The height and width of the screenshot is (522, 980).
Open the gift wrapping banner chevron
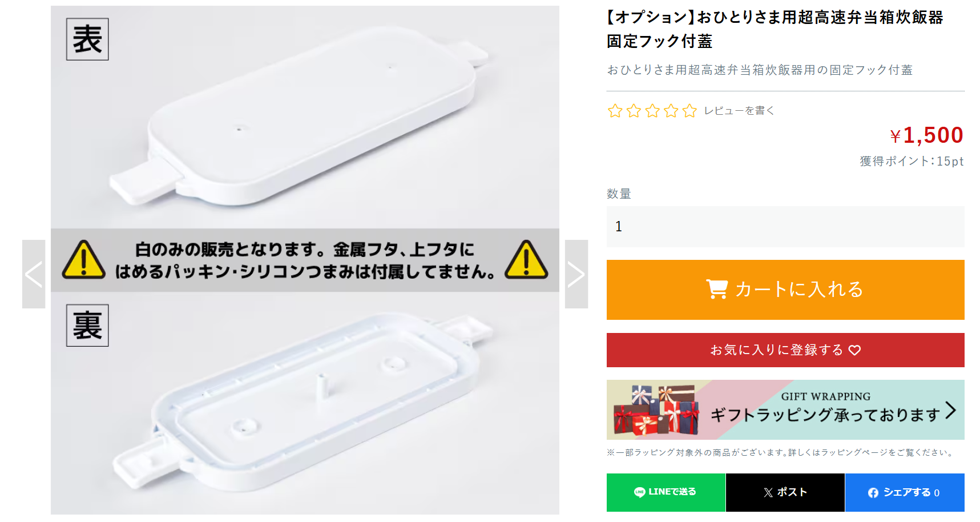[950, 410]
